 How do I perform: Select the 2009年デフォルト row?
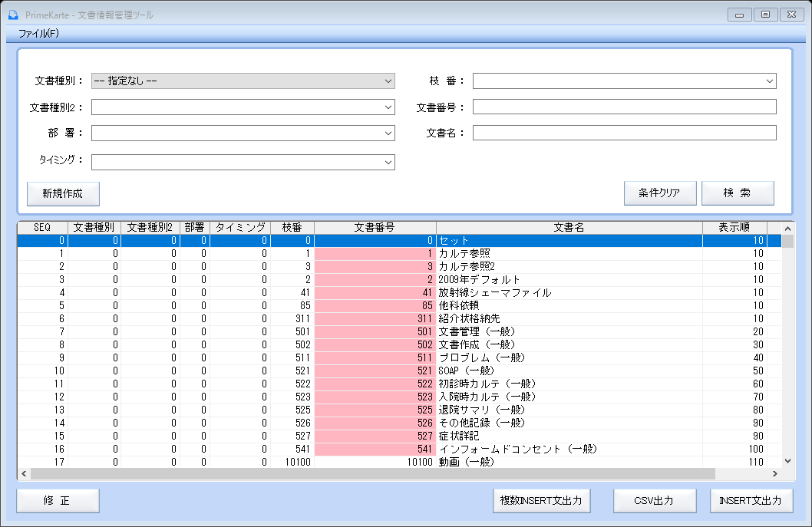(399, 279)
